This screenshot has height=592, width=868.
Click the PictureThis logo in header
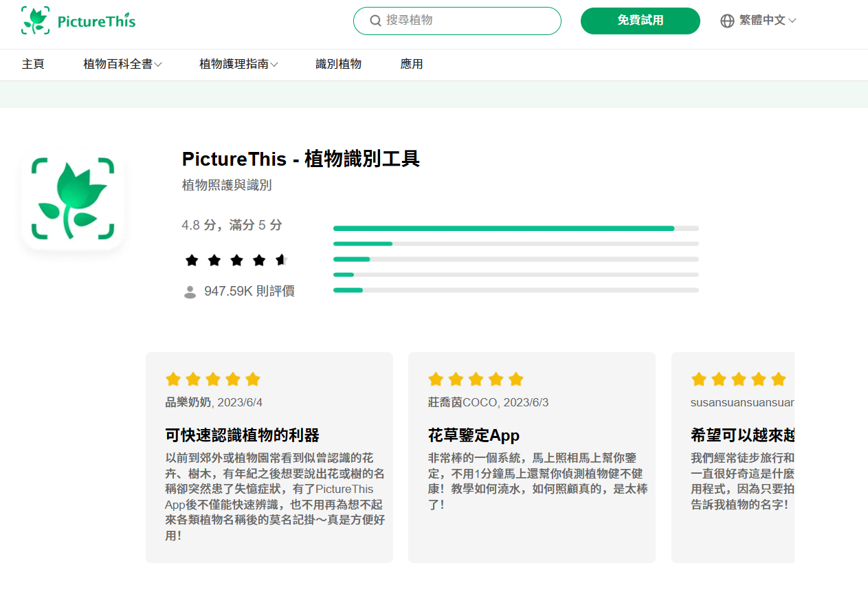[x=78, y=21]
